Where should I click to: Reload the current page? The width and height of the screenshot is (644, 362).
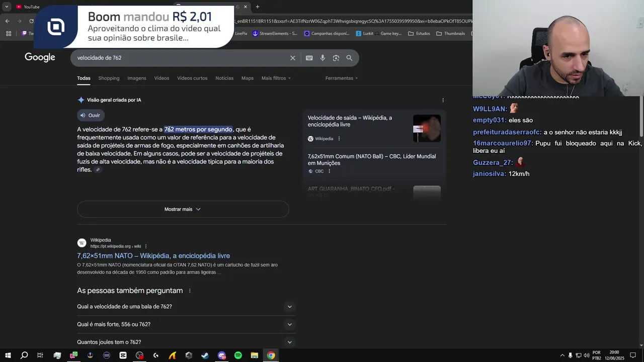point(31,21)
